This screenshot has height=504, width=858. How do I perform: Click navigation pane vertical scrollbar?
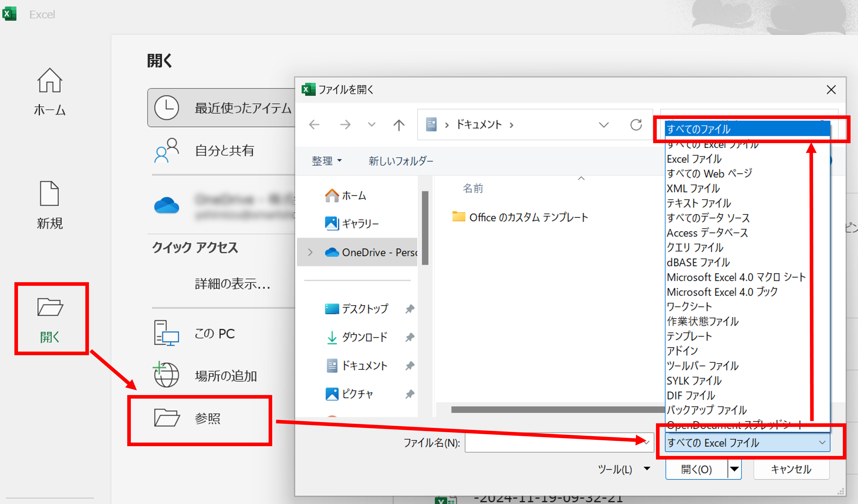[425, 227]
